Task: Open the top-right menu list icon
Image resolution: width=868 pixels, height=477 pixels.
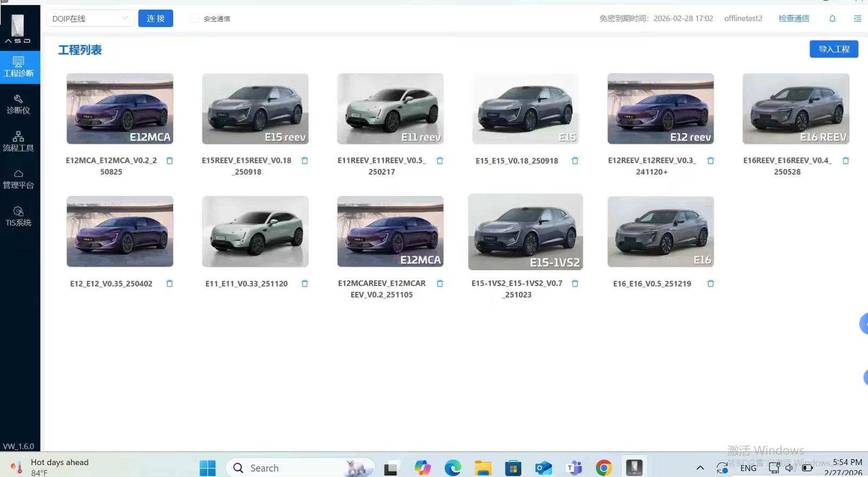Action: pos(857,18)
